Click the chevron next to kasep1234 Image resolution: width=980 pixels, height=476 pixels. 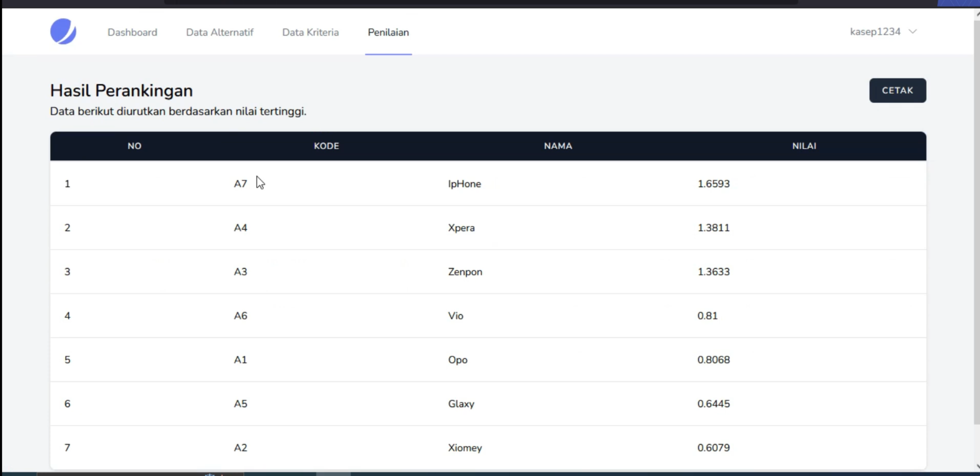tap(913, 32)
